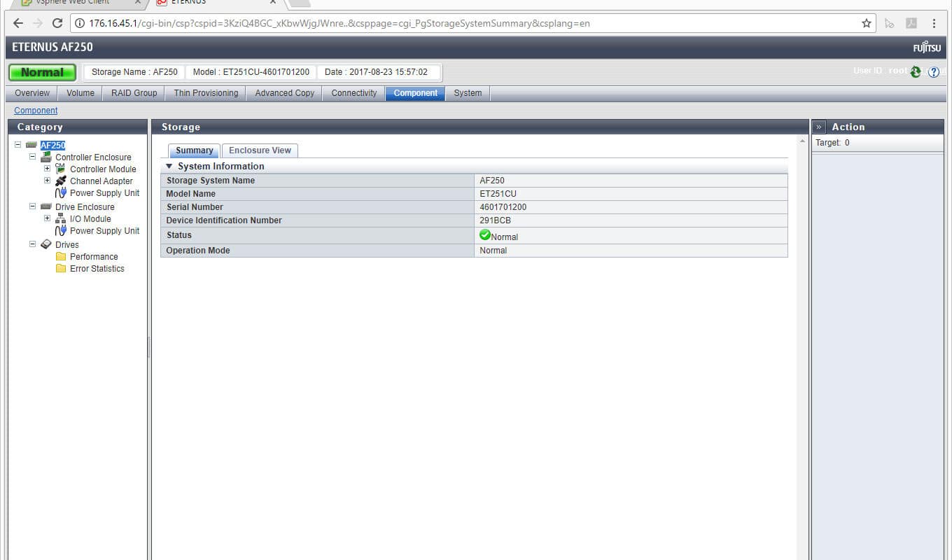Expand the Controller Module tree node
This screenshot has width=952, height=560.
pyautogui.click(x=47, y=169)
